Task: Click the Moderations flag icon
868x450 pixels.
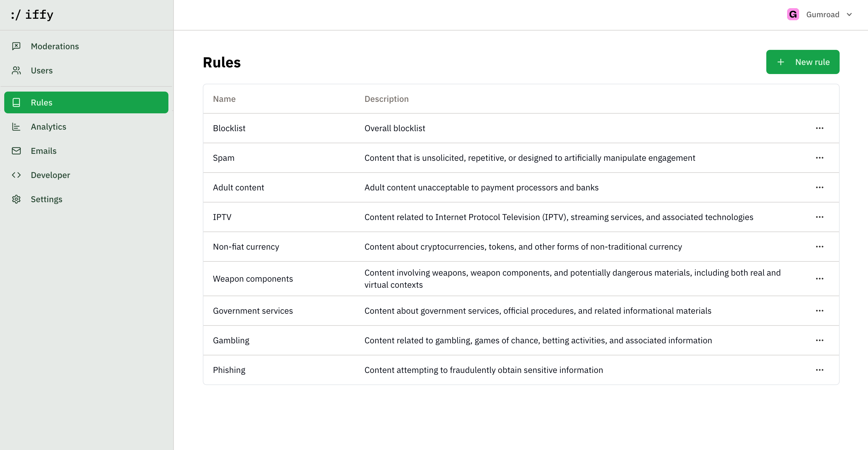Action: point(16,46)
